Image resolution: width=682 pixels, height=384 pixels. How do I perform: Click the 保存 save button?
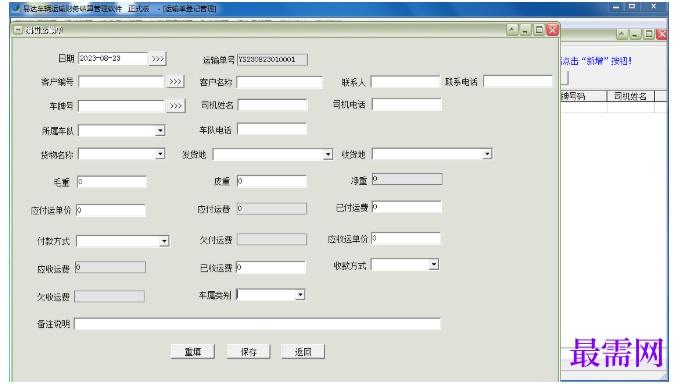pos(248,351)
